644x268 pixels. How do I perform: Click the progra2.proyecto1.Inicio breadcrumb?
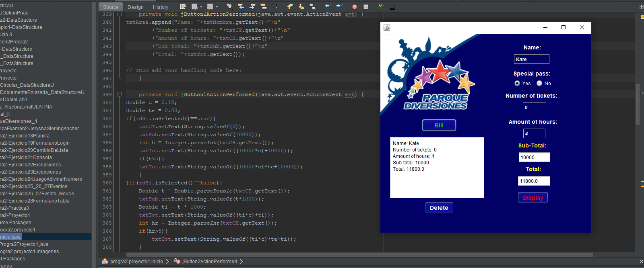(136, 261)
